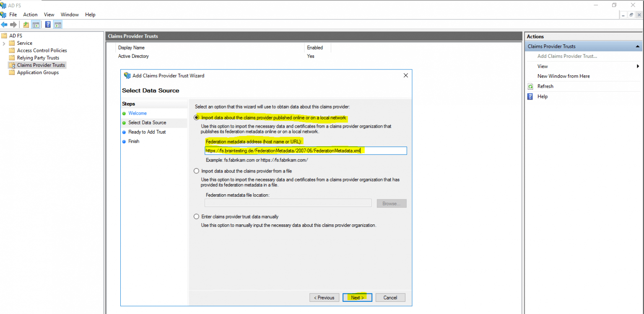The height and width of the screenshot is (314, 644).
Task: Click the Previous button
Action: coord(324,297)
